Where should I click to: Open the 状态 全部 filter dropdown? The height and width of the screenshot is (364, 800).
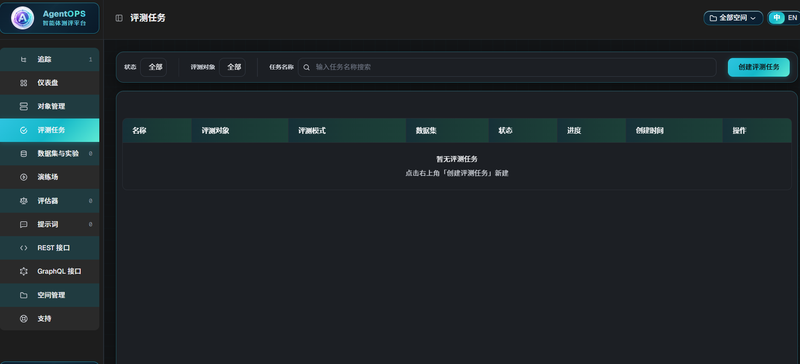[154, 67]
